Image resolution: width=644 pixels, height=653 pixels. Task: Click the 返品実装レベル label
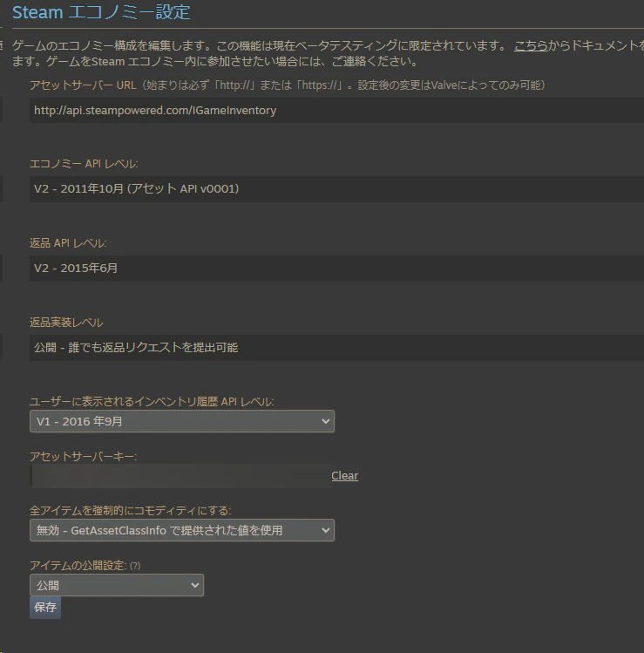click(66, 323)
